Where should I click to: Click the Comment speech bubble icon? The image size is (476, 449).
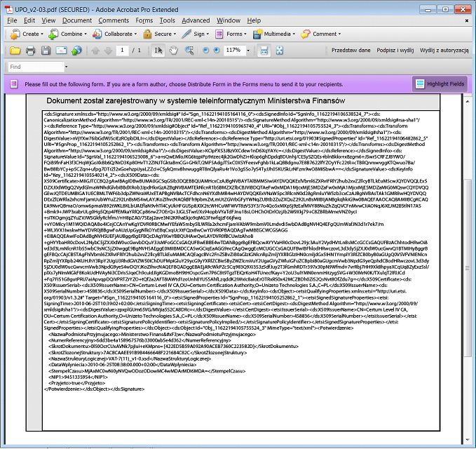(x=306, y=34)
